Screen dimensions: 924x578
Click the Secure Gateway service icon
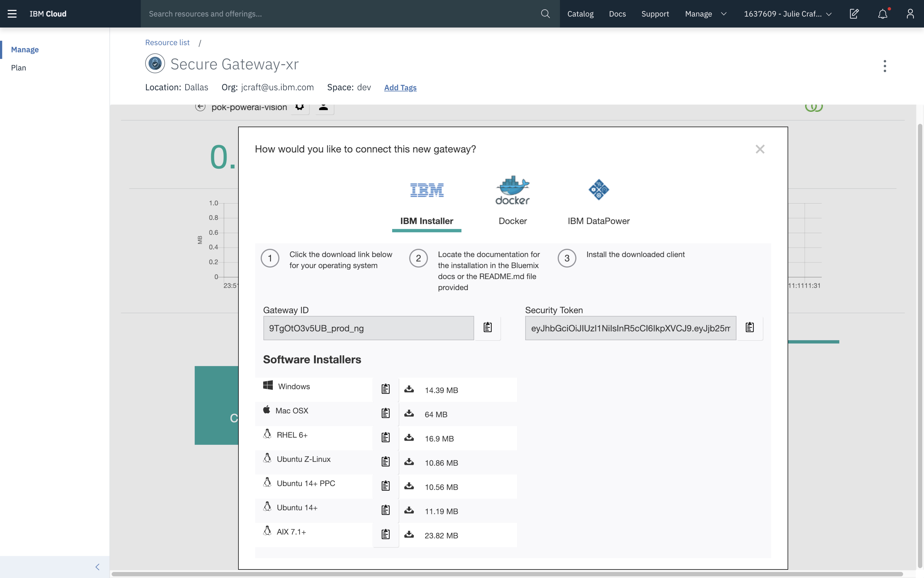[155, 63]
